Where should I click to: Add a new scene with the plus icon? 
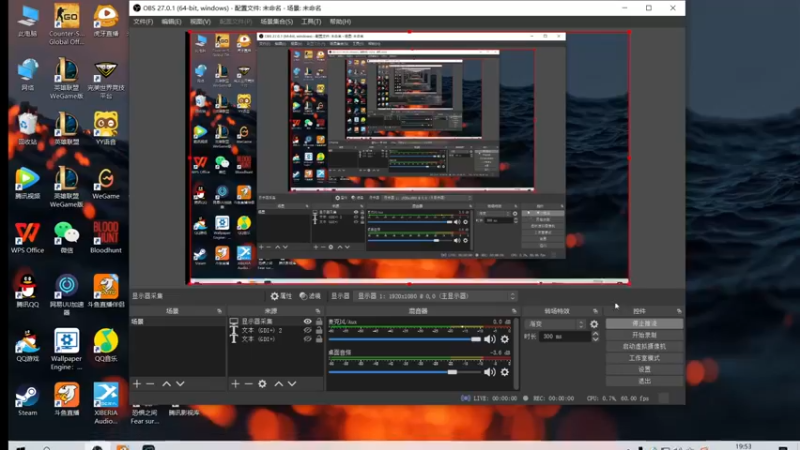coord(137,384)
